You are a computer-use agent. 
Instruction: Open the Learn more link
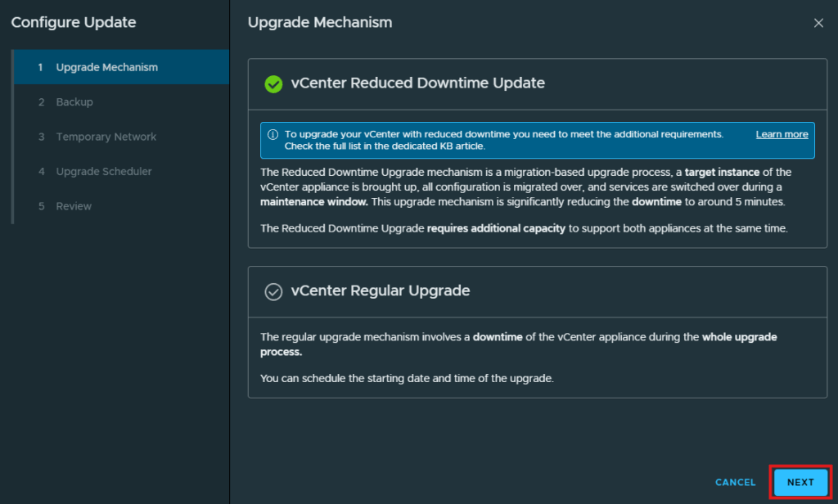click(782, 134)
